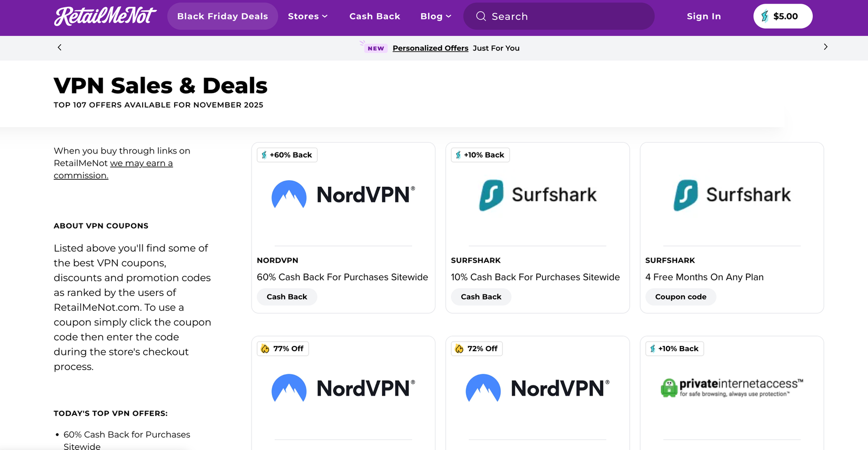Click the search magnifier icon
868x450 pixels.
pyautogui.click(x=480, y=16)
